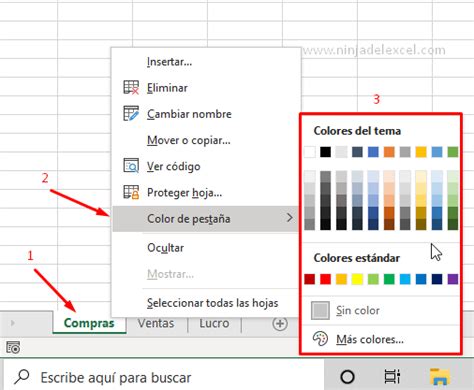Click the Ver código magnifier icon
Screen dimensions: 474x390
pyautogui.click(x=131, y=166)
